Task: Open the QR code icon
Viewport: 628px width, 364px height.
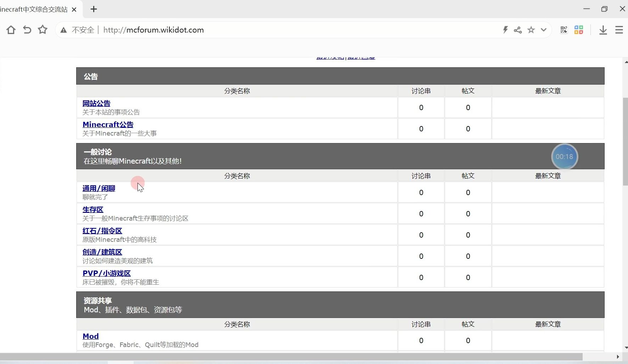Action: coord(564,30)
